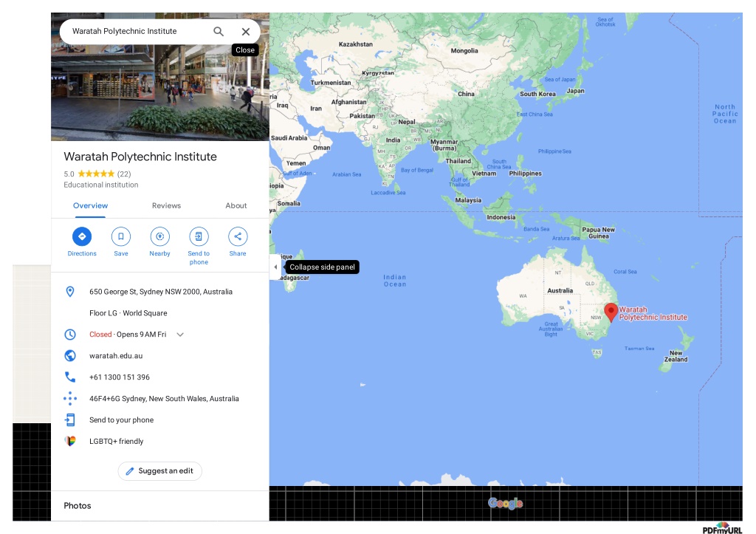The width and height of the screenshot is (756, 534).
Task: Click the clock hours icon
Action: (70, 335)
